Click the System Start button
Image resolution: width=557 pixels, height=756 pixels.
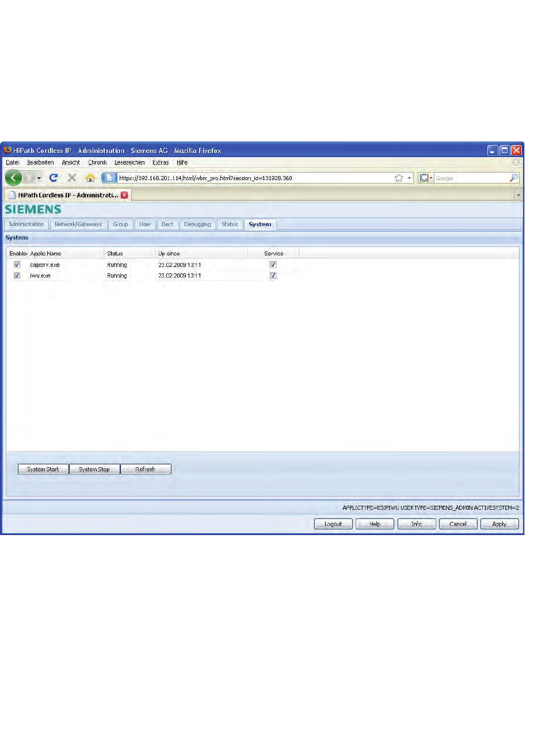click(43, 469)
